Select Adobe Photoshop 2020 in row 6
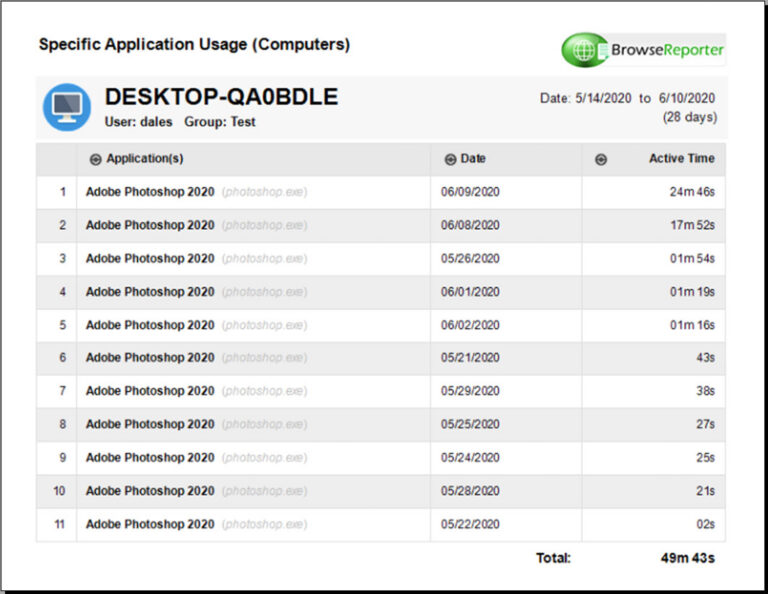768x594 pixels. click(x=150, y=358)
